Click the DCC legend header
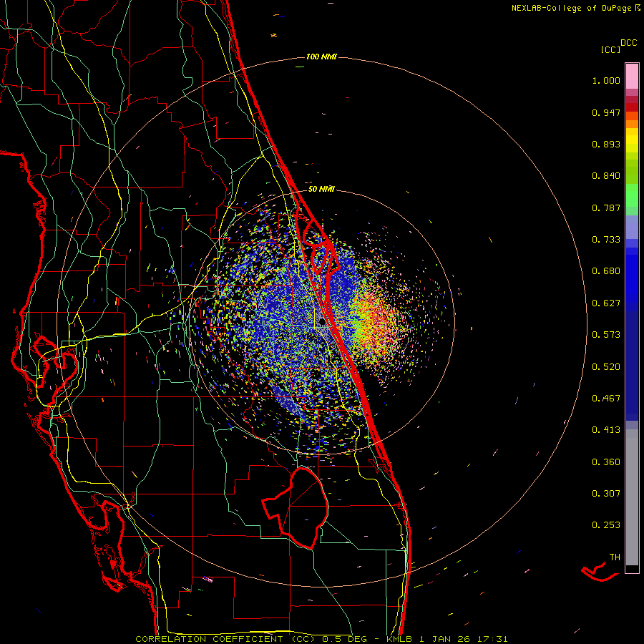This screenshot has width=644, height=644. pyautogui.click(x=629, y=43)
